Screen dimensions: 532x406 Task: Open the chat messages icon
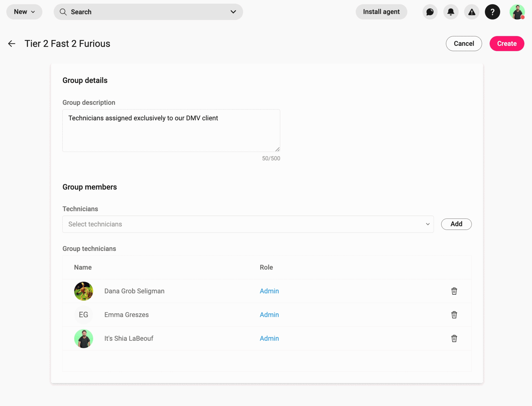click(430, 12)
